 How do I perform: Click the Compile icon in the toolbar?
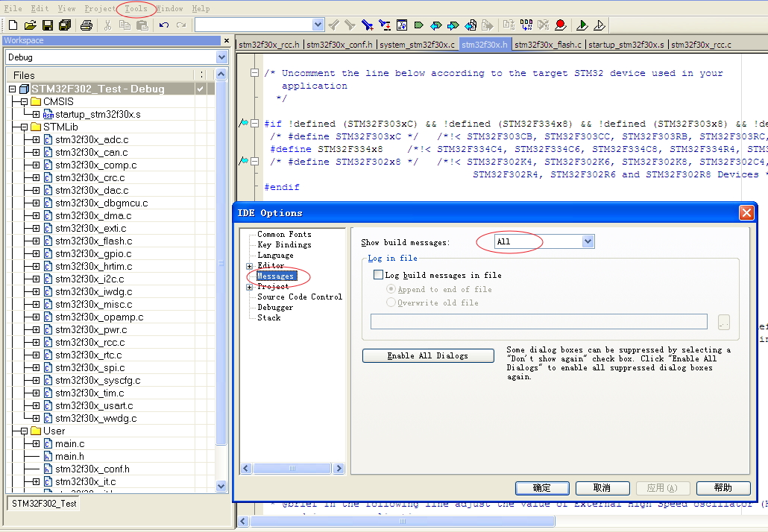tap(509, 25)
